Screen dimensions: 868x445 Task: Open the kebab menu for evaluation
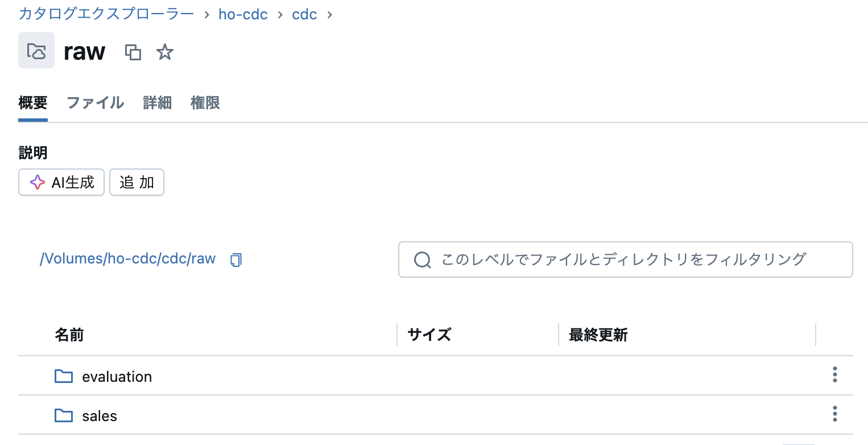tap(834, 375)
